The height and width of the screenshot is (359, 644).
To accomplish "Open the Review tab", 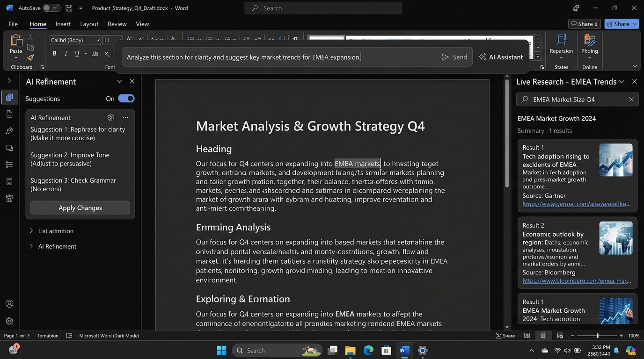I will (117, 24).
